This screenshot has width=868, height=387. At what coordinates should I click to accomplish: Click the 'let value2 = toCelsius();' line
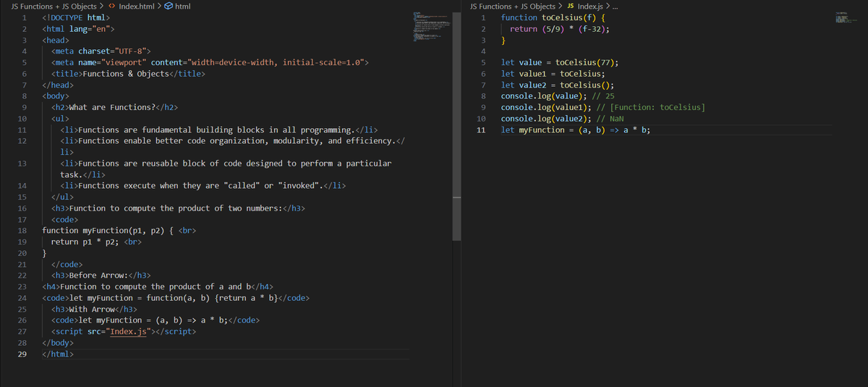pyautogui.click(x=557, y=85)
